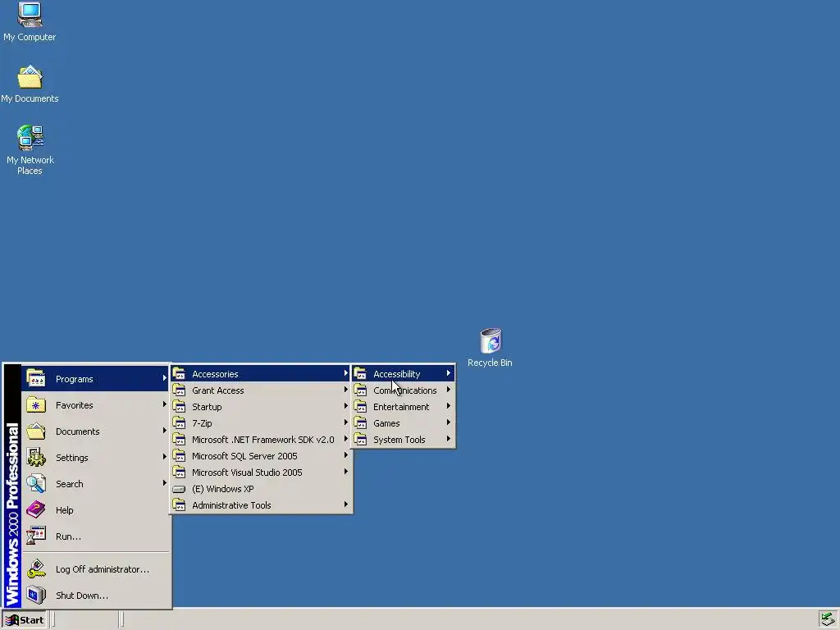Expand the System Tools submenu arrow

449,439
